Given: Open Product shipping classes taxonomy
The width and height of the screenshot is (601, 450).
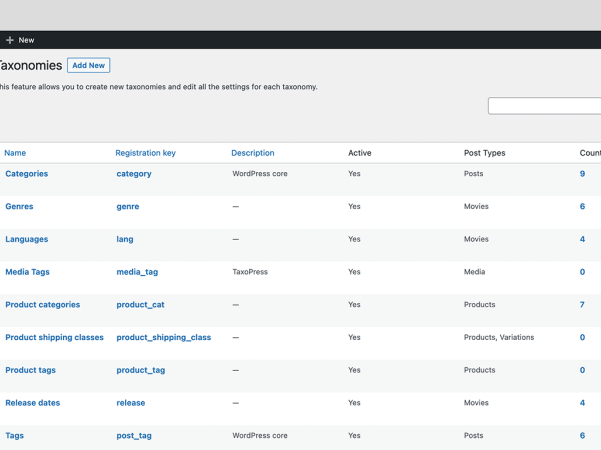Looking at the screenshot, I should (54, 338).
